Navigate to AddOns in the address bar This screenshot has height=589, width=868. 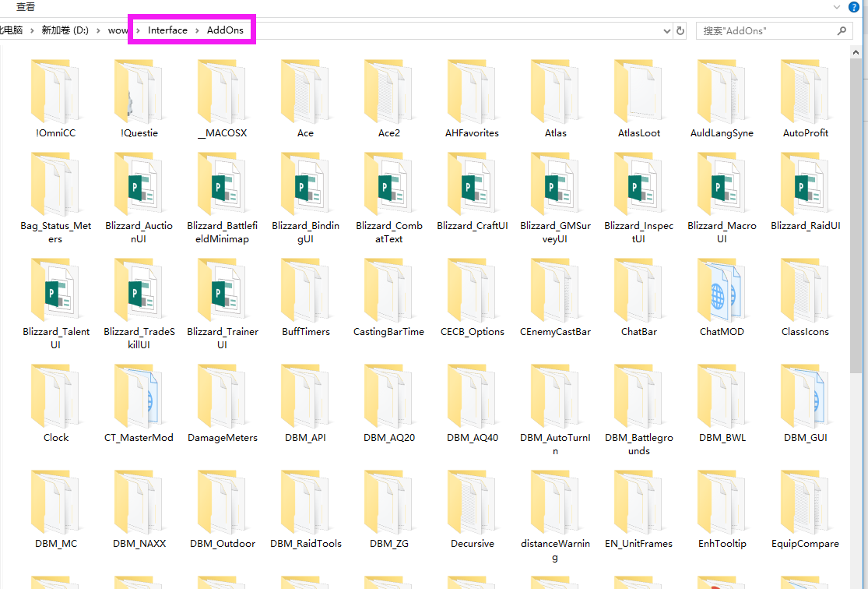(225, 30)
